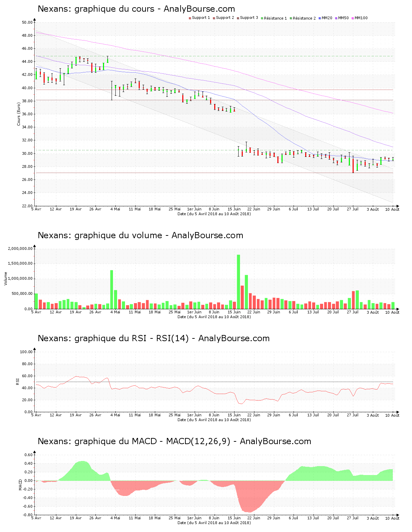The height and width of the screenshot is (532, 412).
Task: Click the 'Cours (Euro)' axis label
Action: [x=19, y=114]
